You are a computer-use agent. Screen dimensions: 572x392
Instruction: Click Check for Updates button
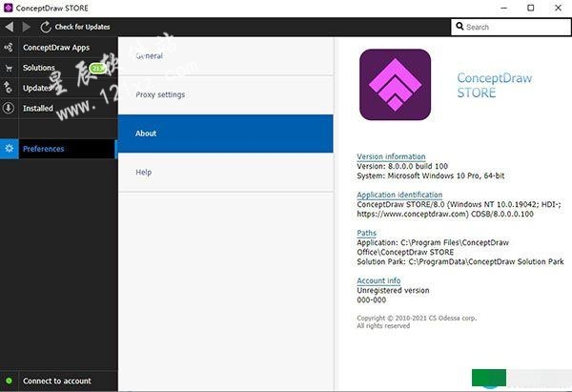(75, 27)
